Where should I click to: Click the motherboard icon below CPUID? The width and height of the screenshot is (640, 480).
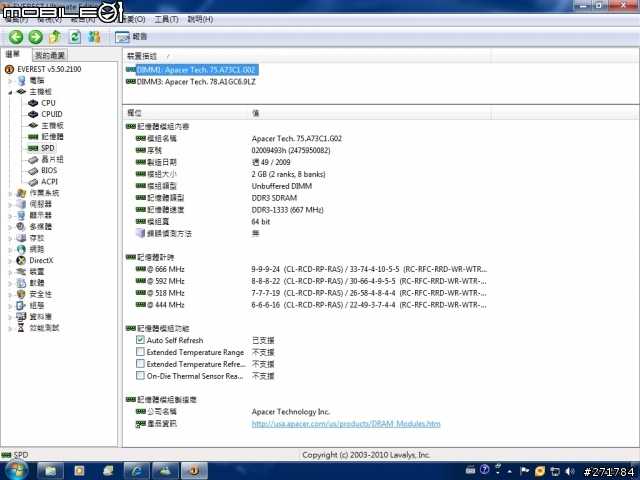click(33, 125)
